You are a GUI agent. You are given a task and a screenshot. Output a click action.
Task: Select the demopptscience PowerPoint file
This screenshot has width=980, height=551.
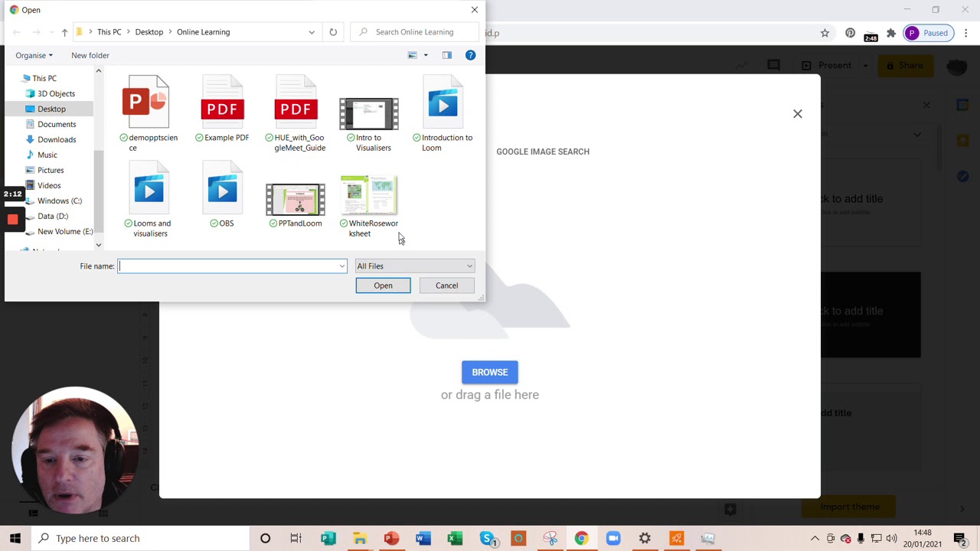click(x=149, y=113)
